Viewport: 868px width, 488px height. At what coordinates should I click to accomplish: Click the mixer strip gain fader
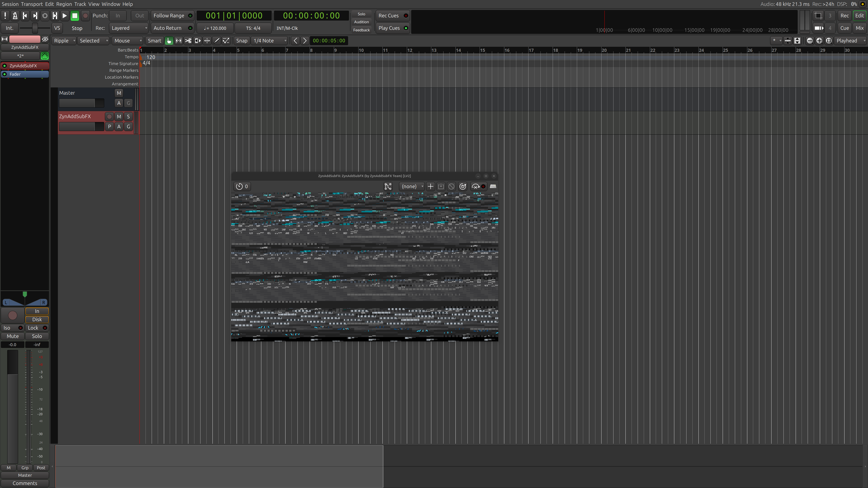(x=12, y=404)
